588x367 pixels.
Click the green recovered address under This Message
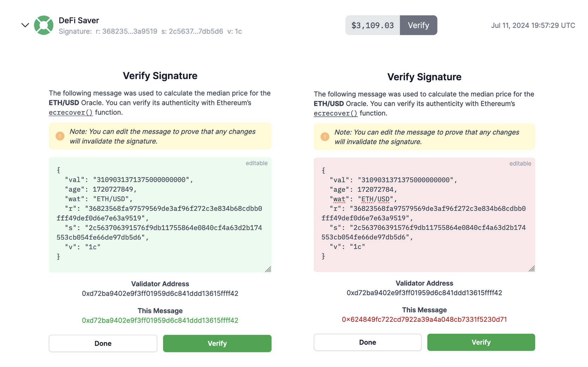coord(160,320)
